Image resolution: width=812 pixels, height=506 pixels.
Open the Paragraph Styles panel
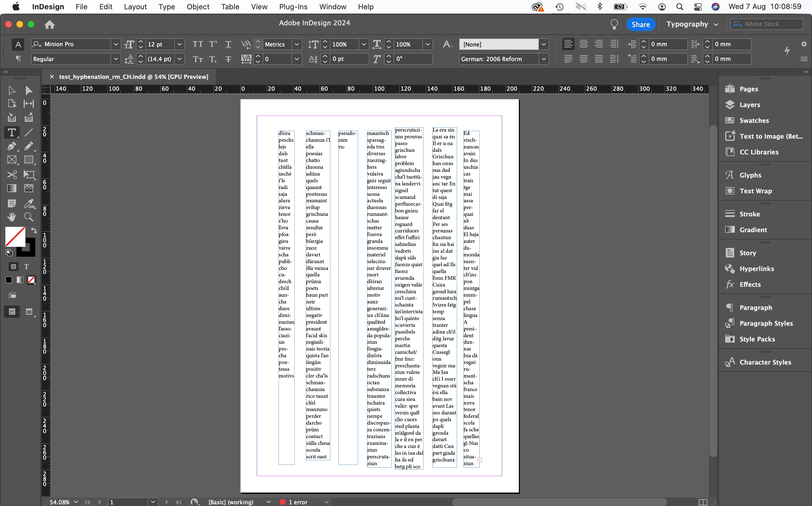tap(766, 323)
